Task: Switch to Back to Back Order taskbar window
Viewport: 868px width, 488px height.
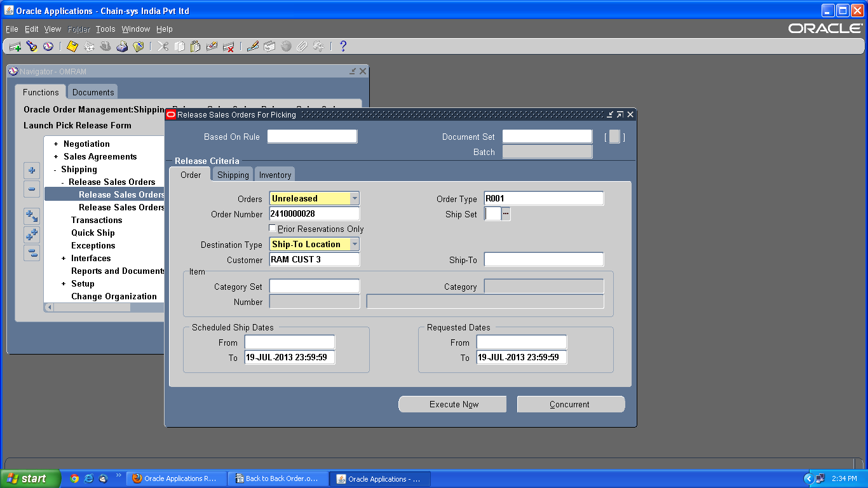Action: click(278, 478)
